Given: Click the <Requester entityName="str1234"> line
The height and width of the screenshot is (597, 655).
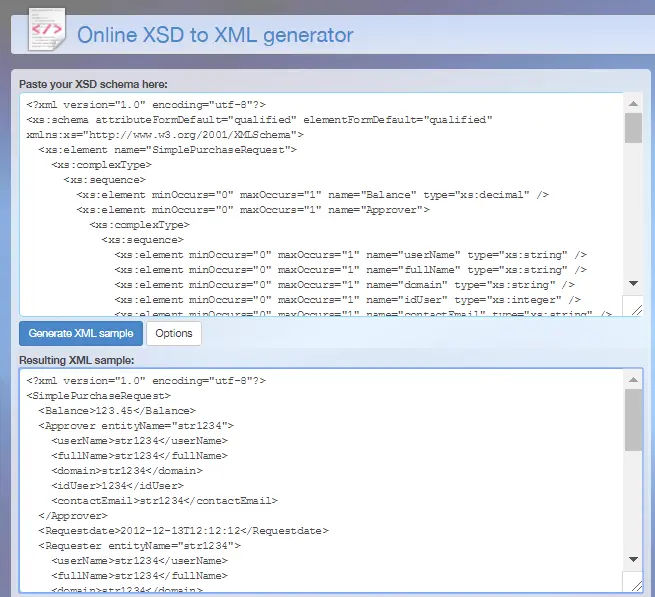Looking at the screenshot, I should (x=140, y=546).
